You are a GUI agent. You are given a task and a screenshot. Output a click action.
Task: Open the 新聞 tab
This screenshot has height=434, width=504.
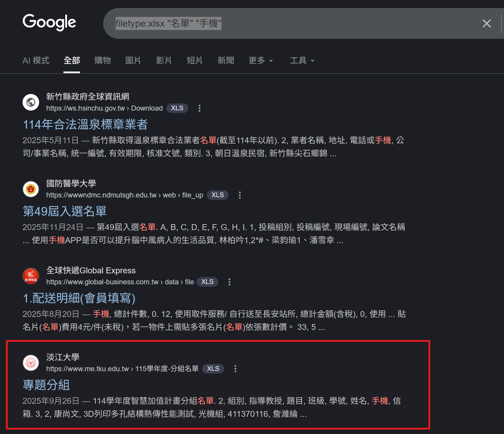pyautogui.click(x=226, y=60)
